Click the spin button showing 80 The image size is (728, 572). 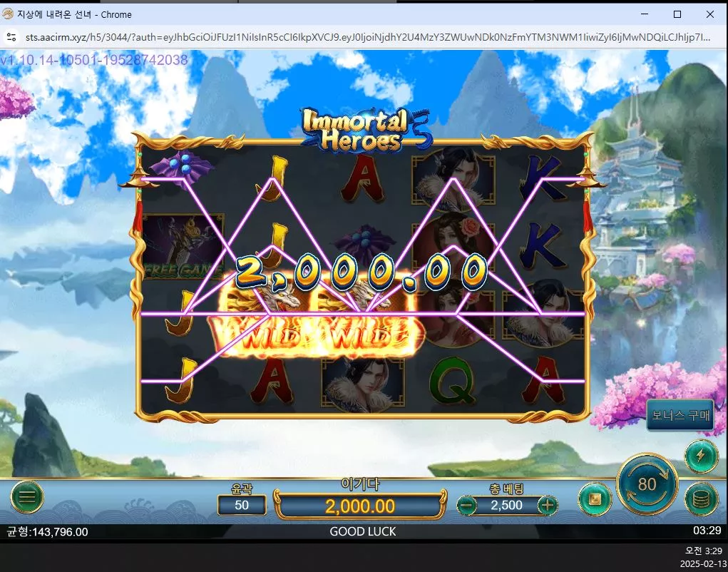click(647, 485)
